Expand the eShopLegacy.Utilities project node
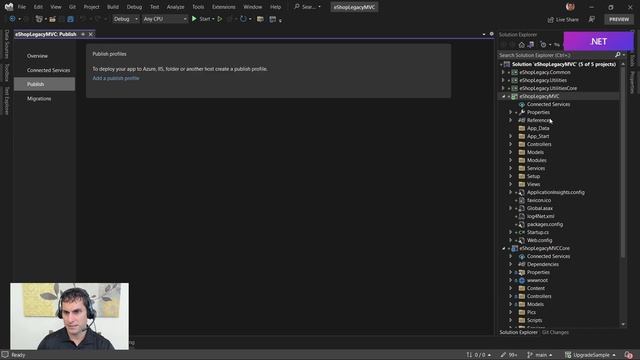The image size is (640, 360). (x=503, y=80)
